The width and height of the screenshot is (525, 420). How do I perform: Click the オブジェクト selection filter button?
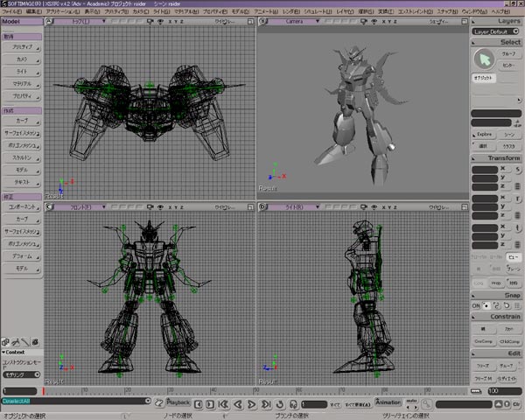click(484, 78)
